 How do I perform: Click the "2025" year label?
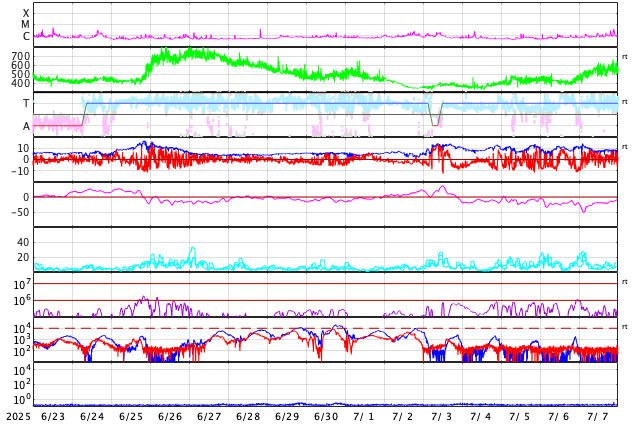pos(19,417)
